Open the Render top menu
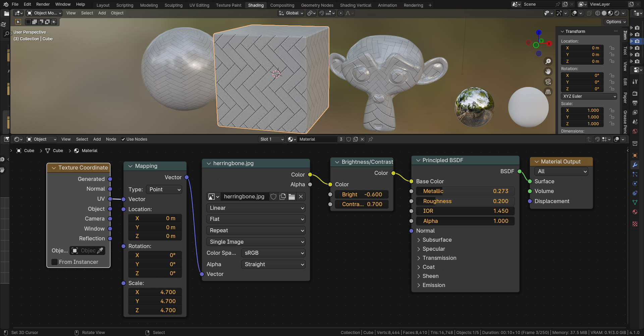The height and width of the screenshot is (336, 644). pos(43,4)
